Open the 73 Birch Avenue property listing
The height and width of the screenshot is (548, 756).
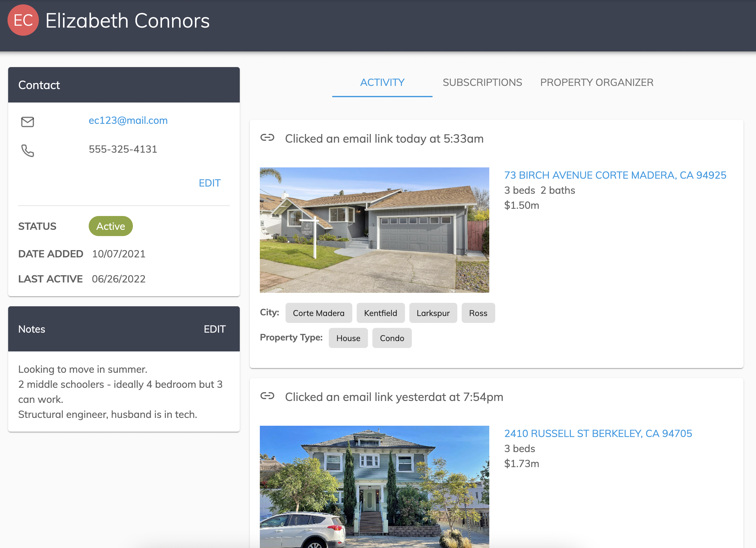coord(615,174)
